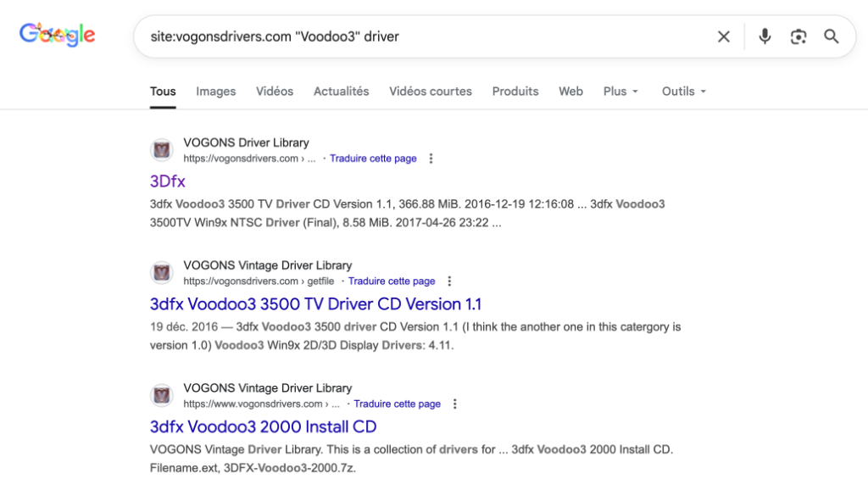The image size is (868, 490).
Task: Open three-dot menu for Voodoo3 3500 result
Action: [450, 281]
